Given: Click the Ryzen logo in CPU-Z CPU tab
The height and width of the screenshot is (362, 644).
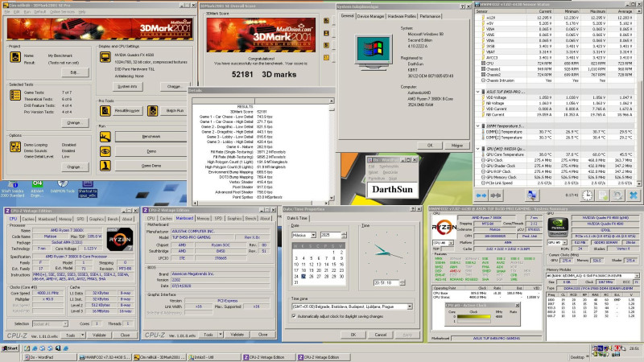Looking at the screenshot, I should (119, 239).
